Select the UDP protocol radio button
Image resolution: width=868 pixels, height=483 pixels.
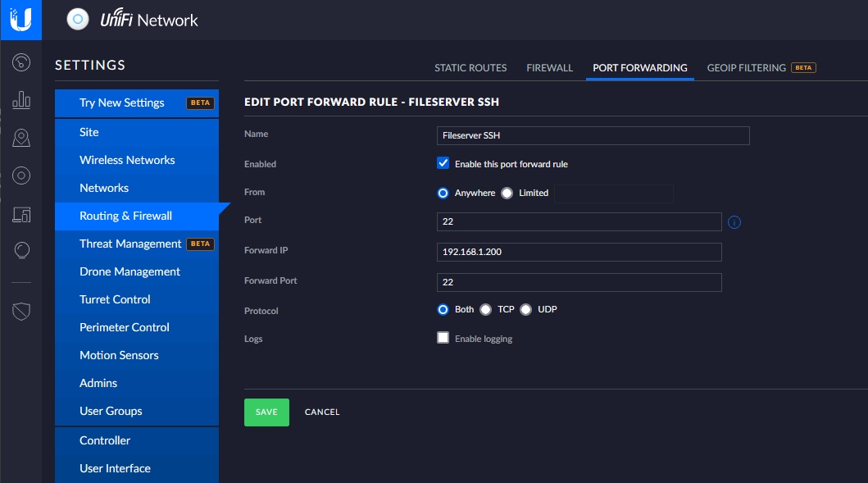tap(526, 309)
